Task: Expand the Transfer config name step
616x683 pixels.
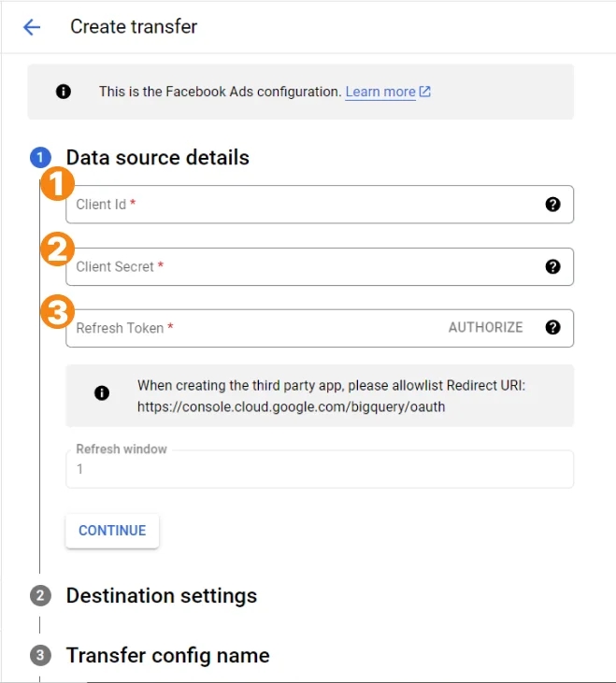Action: tap(167, 655)
